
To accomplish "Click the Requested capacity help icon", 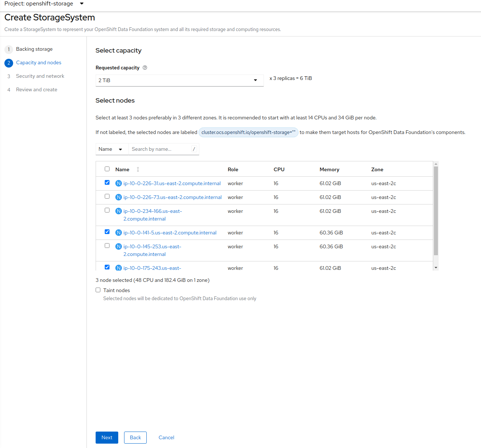I will pos(145,68).
